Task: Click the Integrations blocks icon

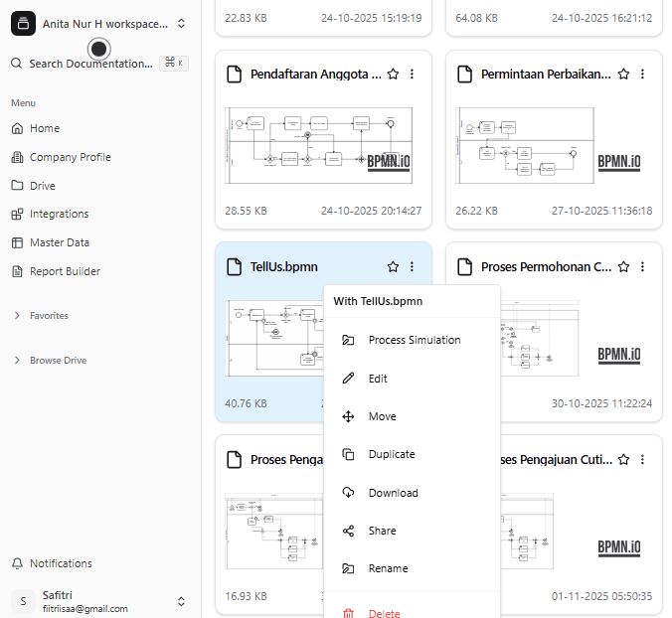Action: coord(17,215)
